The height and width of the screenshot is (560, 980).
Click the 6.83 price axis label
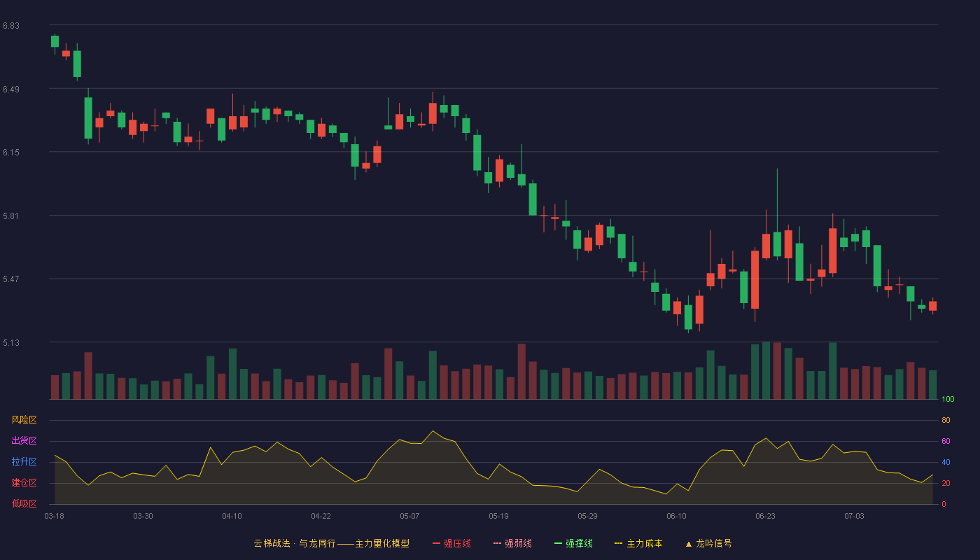tap(11, 26)
